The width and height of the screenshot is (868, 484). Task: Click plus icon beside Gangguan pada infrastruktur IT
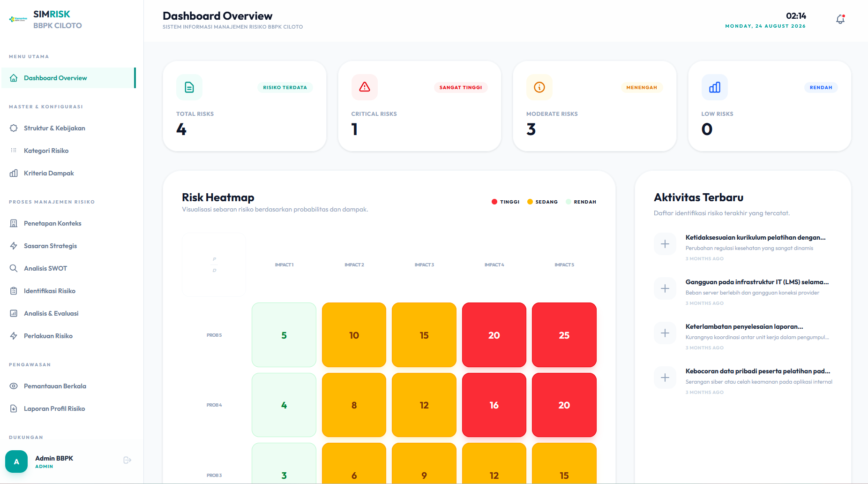[x=665, y=288]
